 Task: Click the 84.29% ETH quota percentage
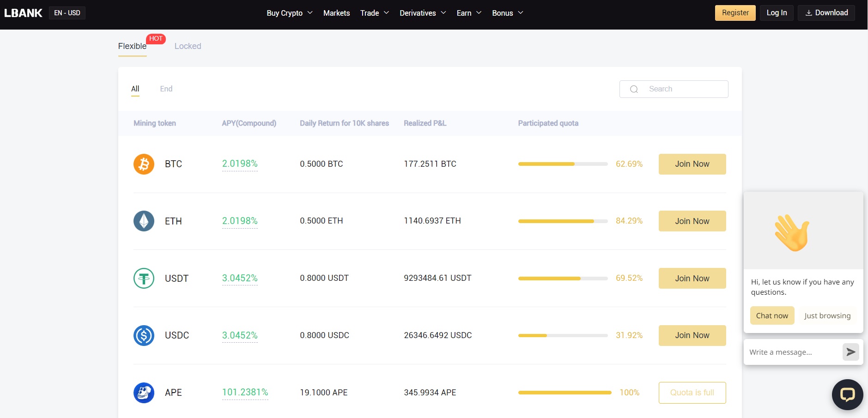click(x=629, y=221)
